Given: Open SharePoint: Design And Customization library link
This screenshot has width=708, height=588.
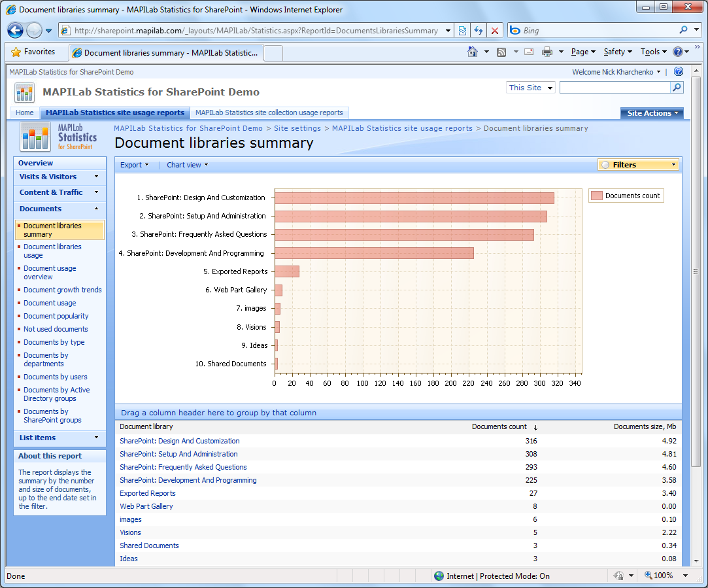Looking at the screenshot, I should [x=179, y=441].
